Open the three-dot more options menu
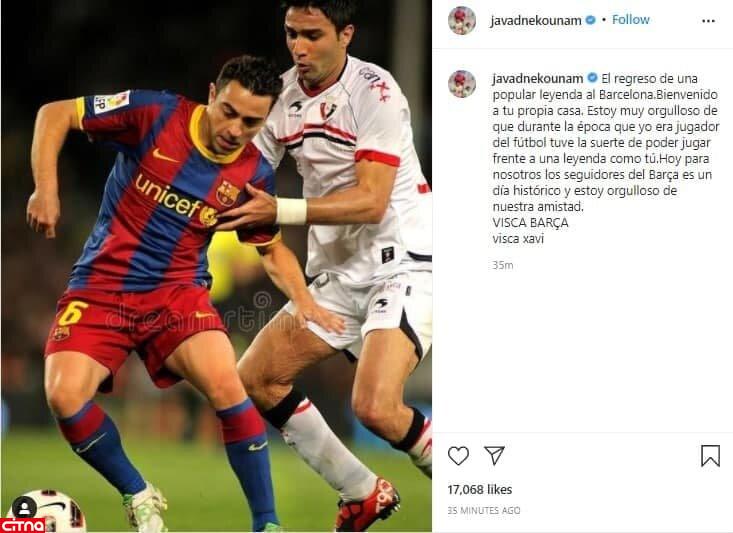The height and width of the screenshot is (533, 733). [708, 21]
